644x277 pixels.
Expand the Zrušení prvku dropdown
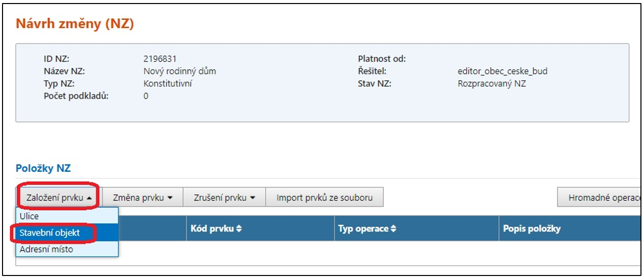[x=223, y=198]
